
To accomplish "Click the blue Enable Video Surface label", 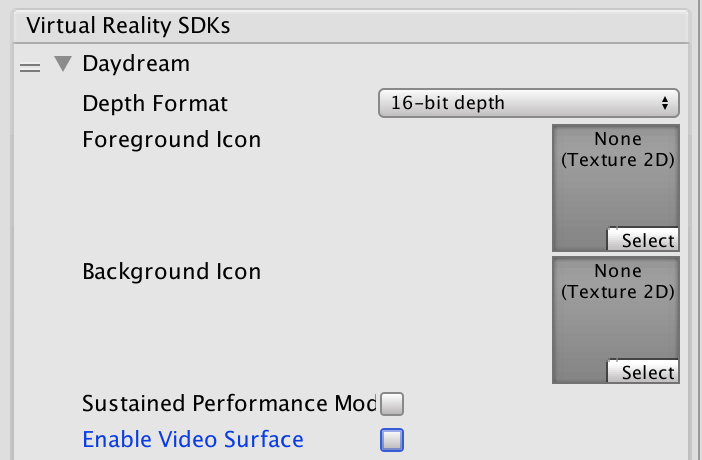I will click(193, 439).
